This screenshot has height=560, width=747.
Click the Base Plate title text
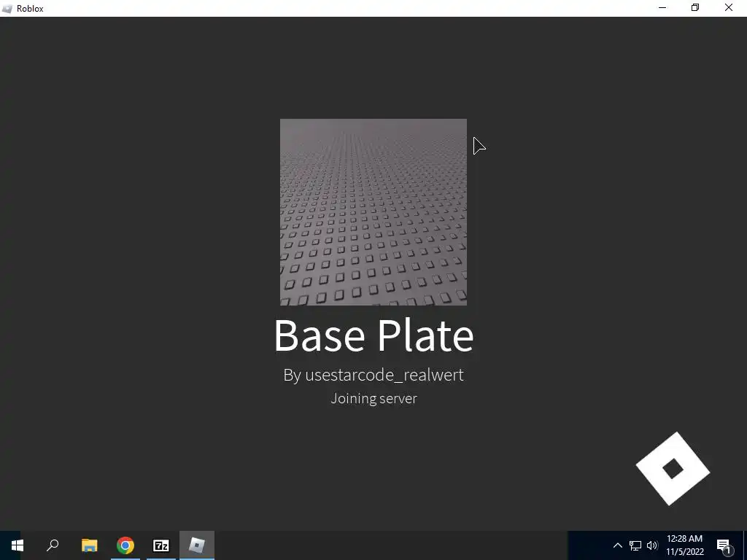click(373, 335)
